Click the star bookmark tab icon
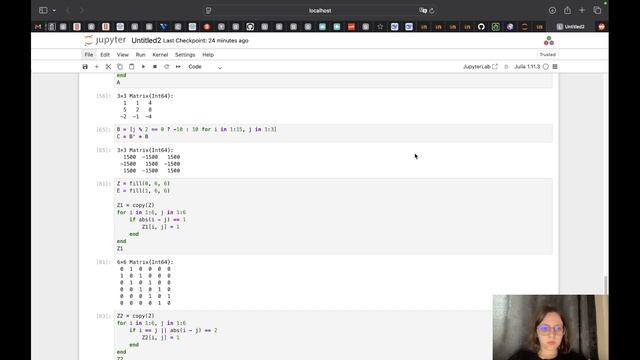 [380, 27]
